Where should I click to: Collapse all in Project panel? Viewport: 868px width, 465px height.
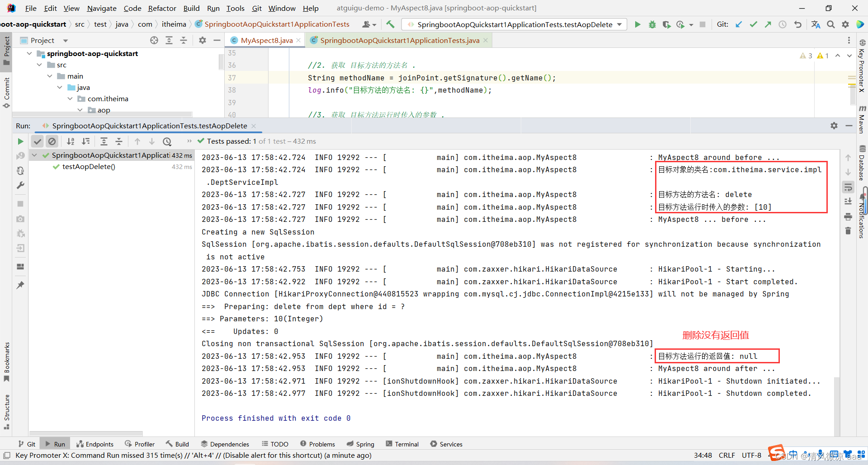click(184, 40)
